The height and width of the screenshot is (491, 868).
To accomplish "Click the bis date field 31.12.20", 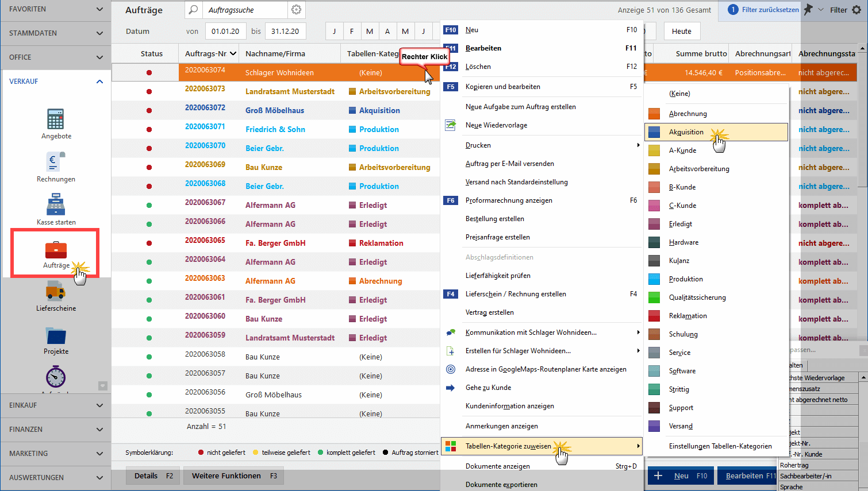I will (285, 32).
